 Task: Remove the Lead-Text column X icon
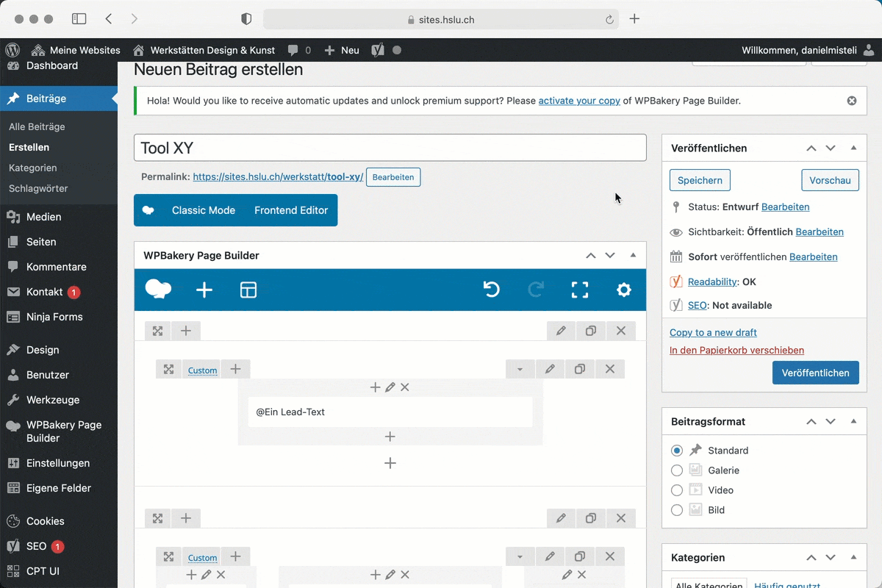click(x=405, y=387)
